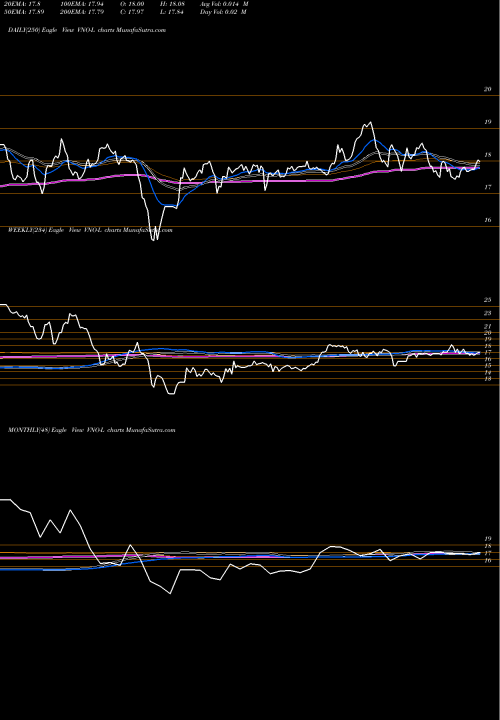500x720 pixels.
Task: Click the DAILY(250) chart title
Action: (x=87, y=30)
